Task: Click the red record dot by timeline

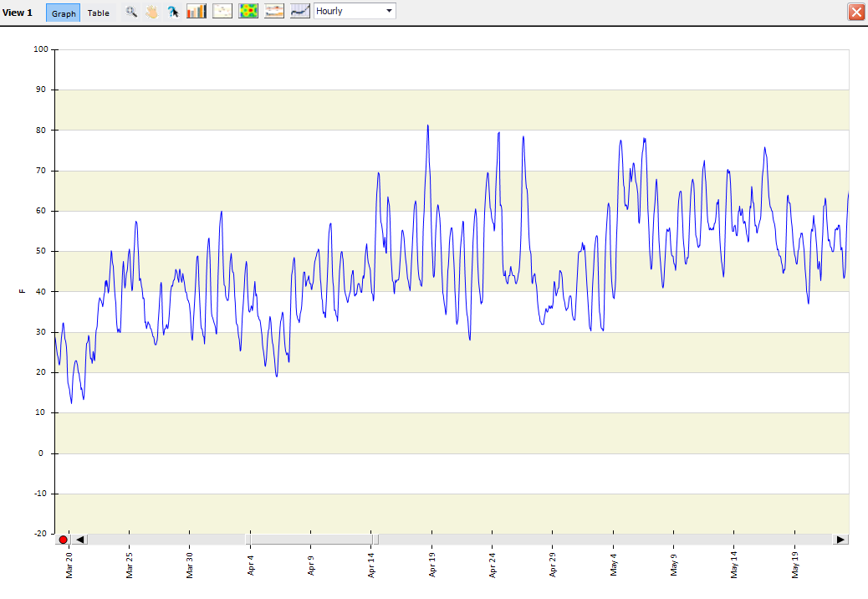Action: pyautogui.click(x=63, y=540)
